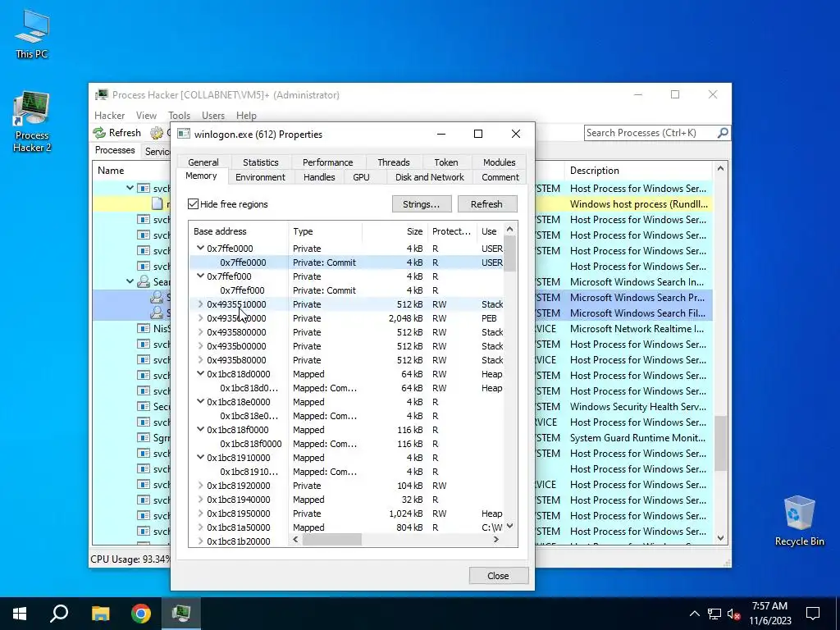Collapse the 0x1bc818f0000 memory region
The width and height of the screenshot is (840, 630).
[200, 429]
